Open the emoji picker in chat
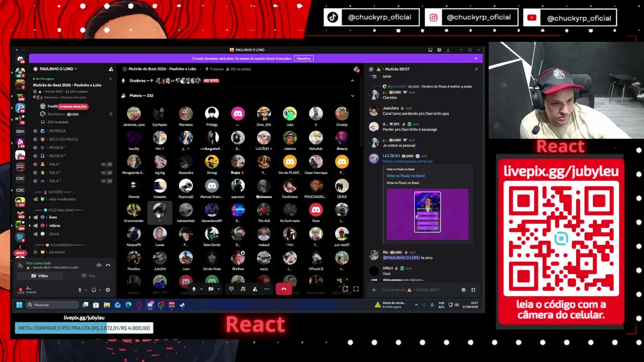Screen dimensions: 644x362 pyautogui.click(x=463, y=290)
